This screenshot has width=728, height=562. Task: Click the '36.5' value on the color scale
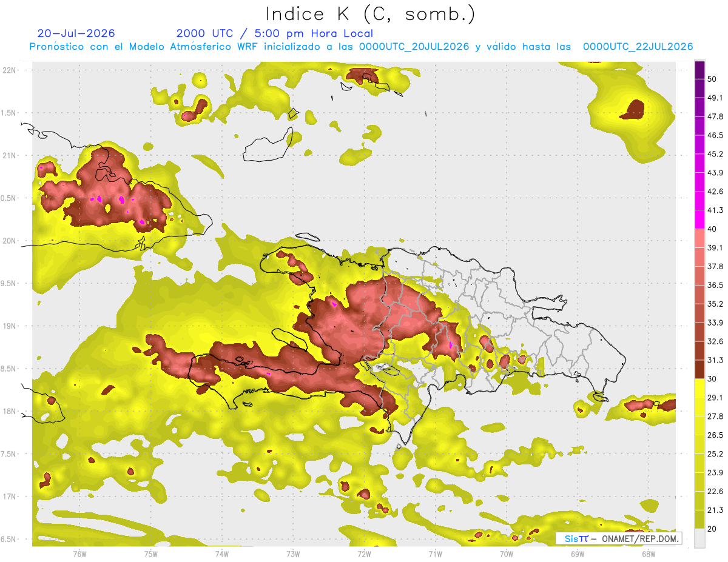point(715,285)
